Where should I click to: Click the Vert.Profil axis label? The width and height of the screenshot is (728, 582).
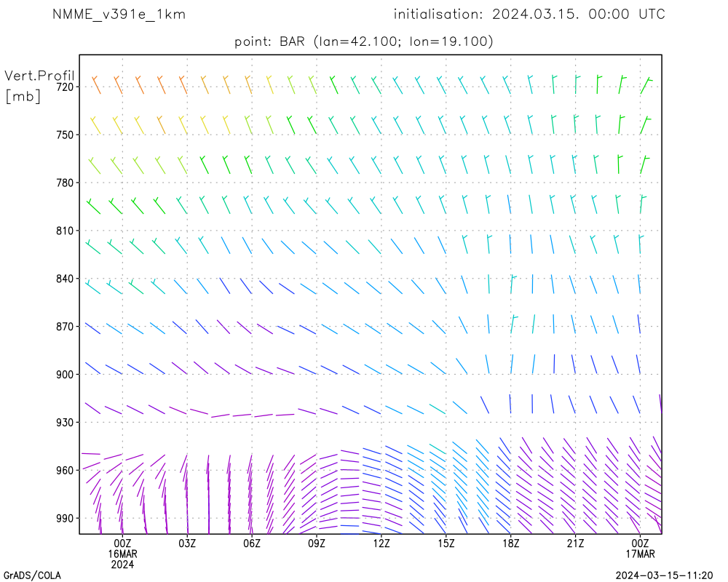[39, 76]
